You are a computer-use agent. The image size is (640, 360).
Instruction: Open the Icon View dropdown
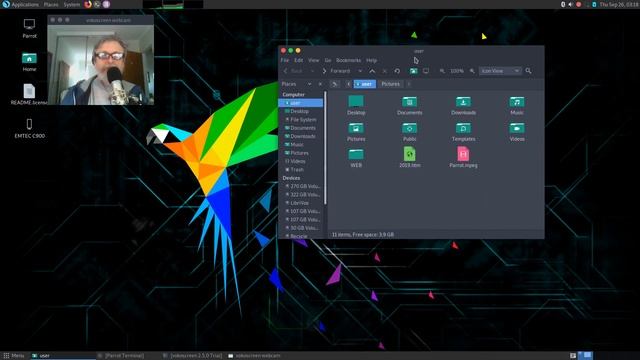[500, 71]
